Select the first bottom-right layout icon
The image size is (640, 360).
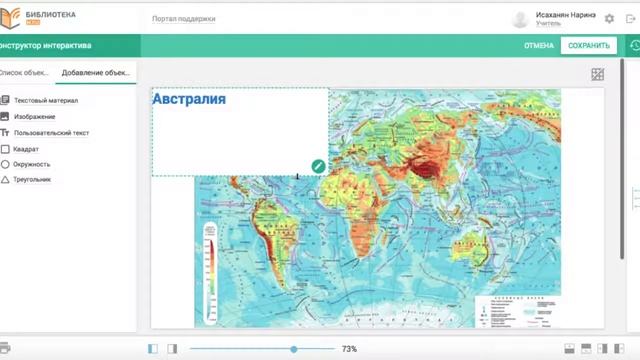569,349
